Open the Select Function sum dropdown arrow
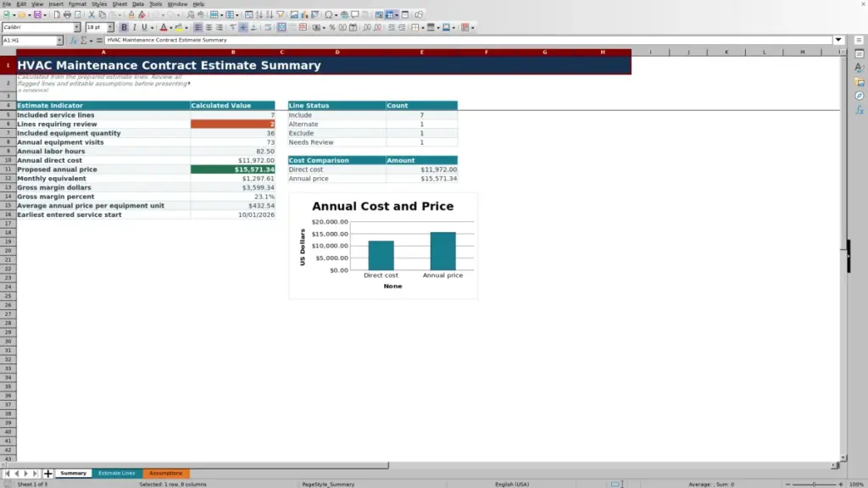 [91, 40]
